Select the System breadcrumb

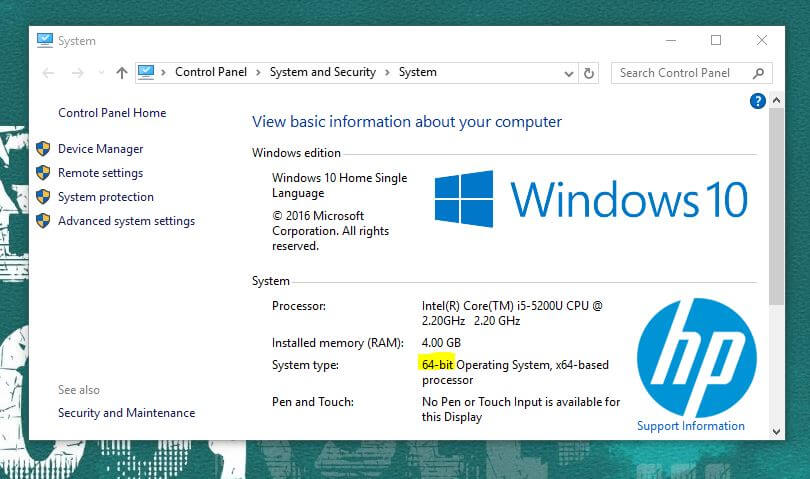417,72
